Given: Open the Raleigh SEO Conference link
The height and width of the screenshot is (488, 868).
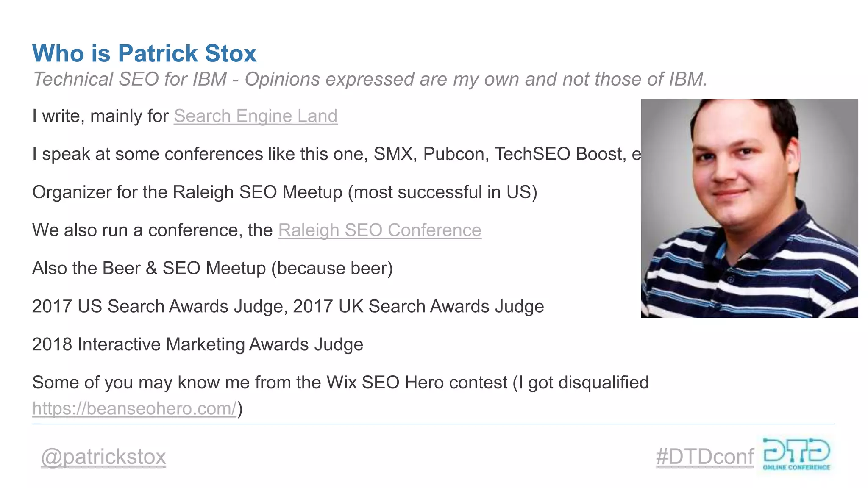Looking at the screenshot, I should coord(379,230).
